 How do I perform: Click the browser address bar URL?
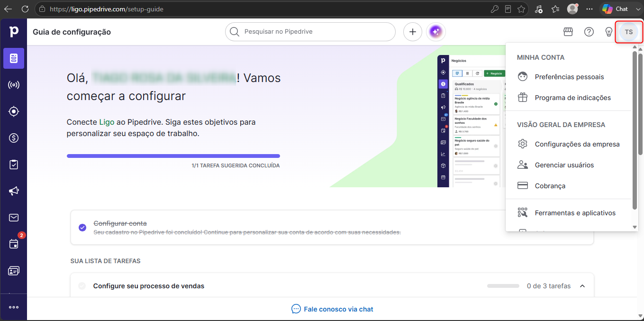(107, 9)
